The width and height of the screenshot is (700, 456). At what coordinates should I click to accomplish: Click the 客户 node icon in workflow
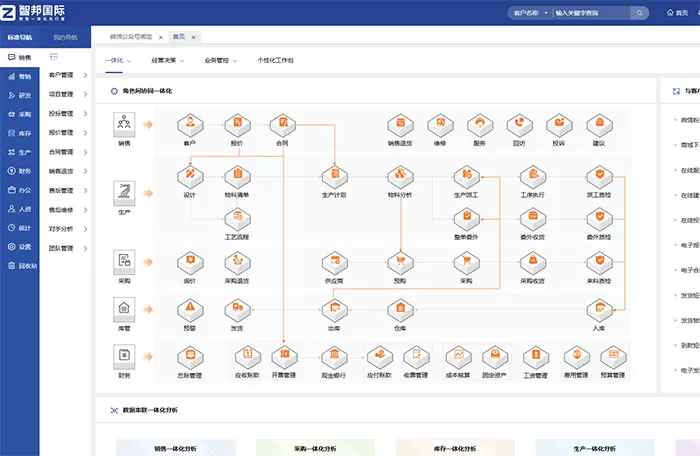(190, 124)
